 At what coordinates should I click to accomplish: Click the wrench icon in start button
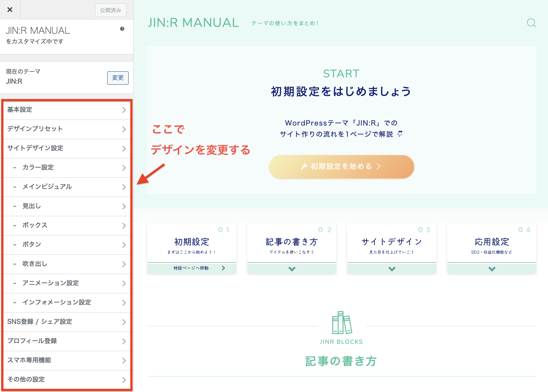[x=304, y=166]
